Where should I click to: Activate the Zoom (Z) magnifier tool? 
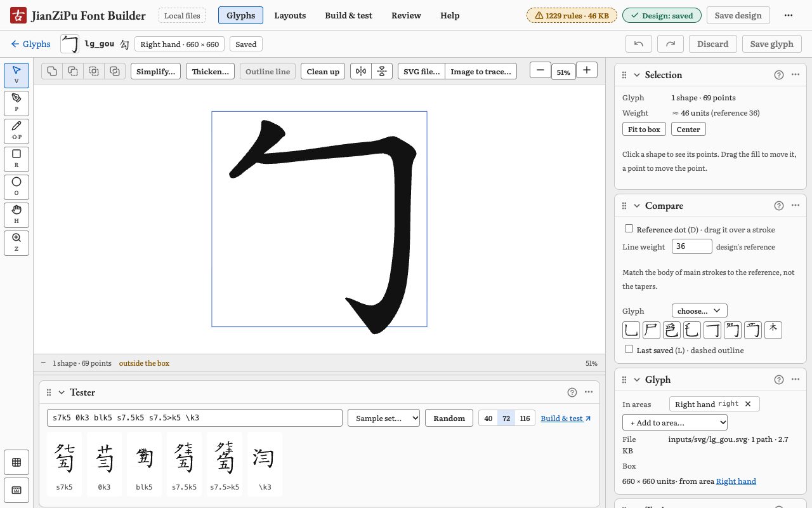(16, 243)
